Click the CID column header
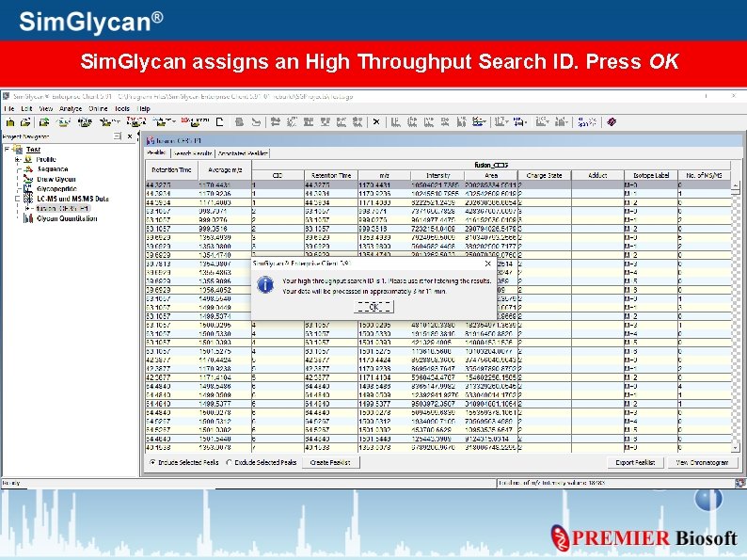 coord(278,175)
